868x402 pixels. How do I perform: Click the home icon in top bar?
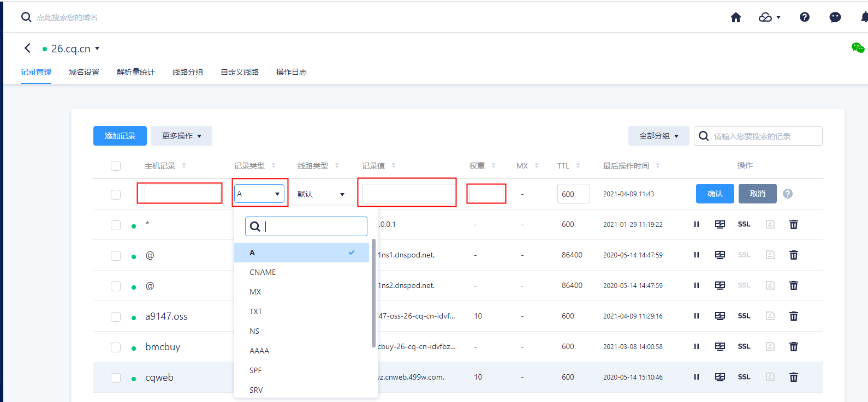(x=736, y=17)
